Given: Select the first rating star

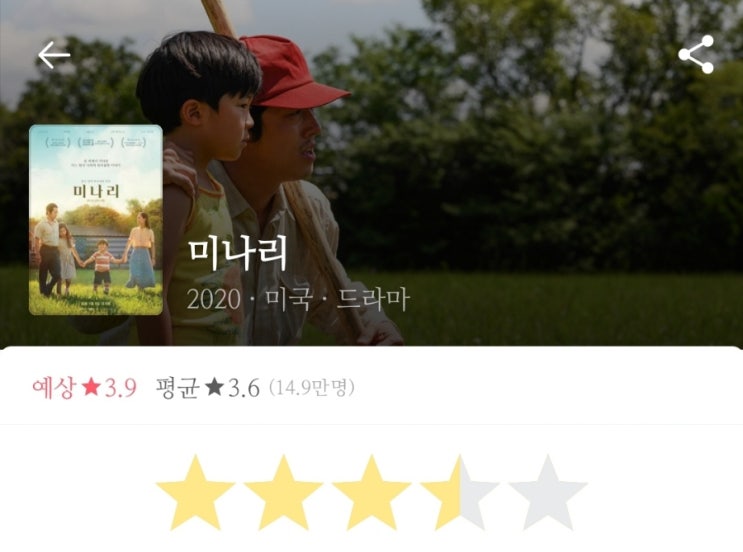Looking at the screenshot, I should (x=195, y=493).
